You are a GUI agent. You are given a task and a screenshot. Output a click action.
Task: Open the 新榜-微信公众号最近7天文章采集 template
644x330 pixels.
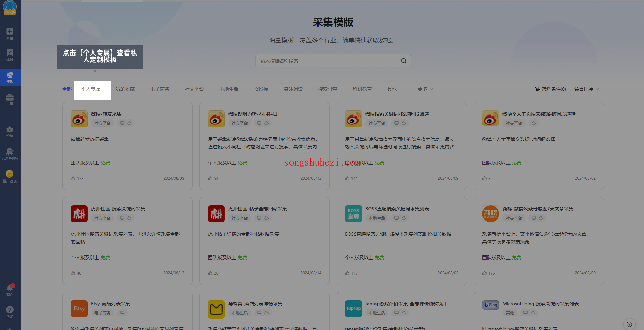pos(538,209)
